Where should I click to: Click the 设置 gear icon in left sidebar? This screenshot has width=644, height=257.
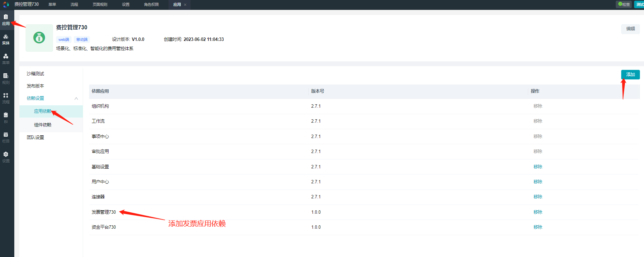6,154
